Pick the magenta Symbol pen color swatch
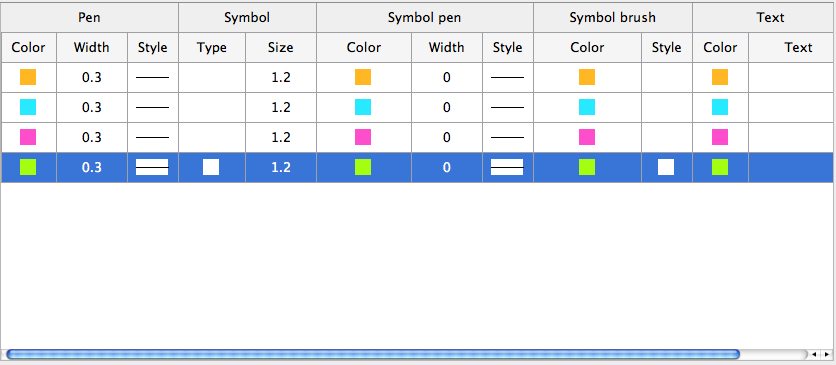Viewport: 836px width, 365px height. [x=363, y=137]
